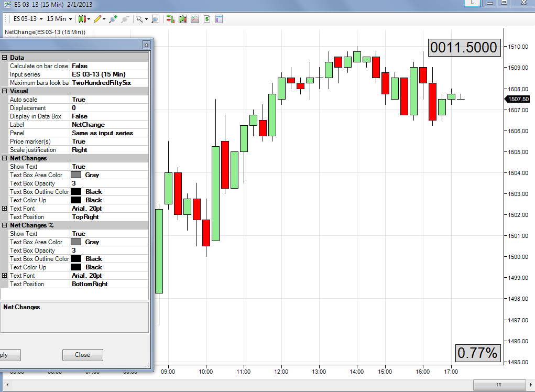Image resolution: width=535 pixels, height=392 pixels.
Task: Open the Indicators icon
Action: pyautogui.click(x=195, y=19)
